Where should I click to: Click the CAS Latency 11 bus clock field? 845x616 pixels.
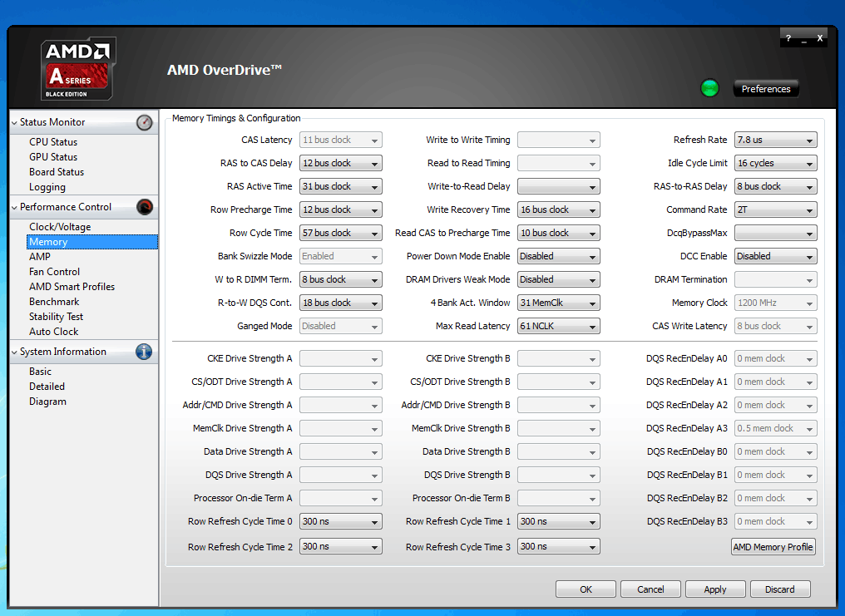click(x=341, y=140)
